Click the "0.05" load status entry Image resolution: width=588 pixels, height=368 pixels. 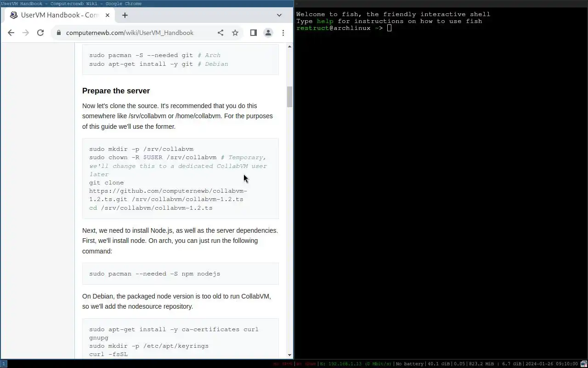459,364
